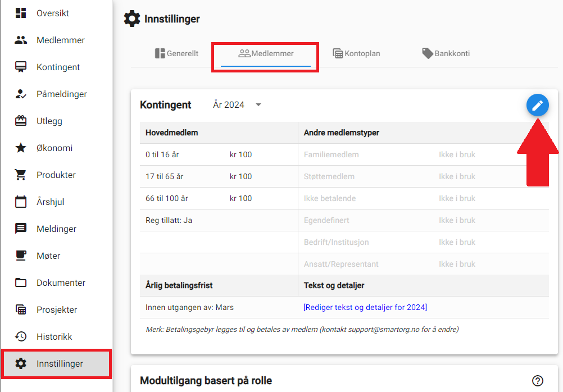
Task: Click the Kontoplan tab table icon
Action: click(x=338, y=53)
